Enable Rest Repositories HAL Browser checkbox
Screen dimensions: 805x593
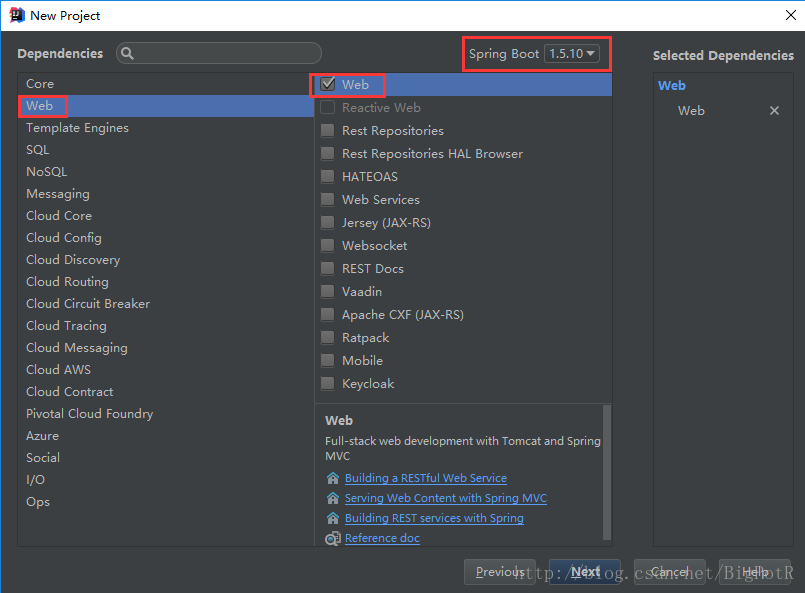(328, 154)
